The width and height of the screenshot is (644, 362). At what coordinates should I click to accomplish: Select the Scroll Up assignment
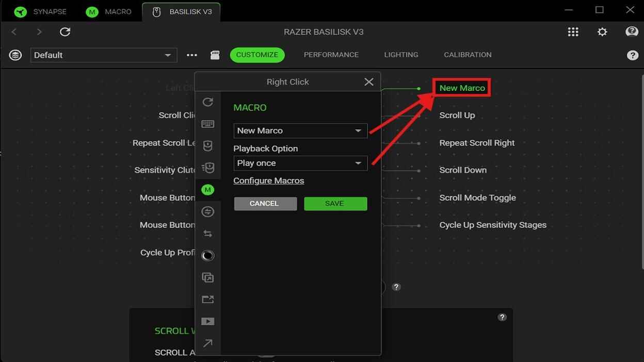coord(457,115)
